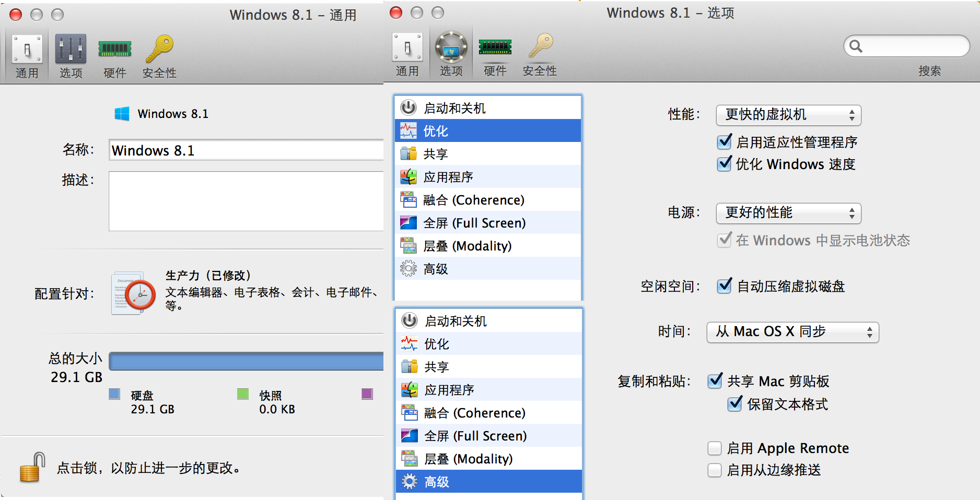Click 硬件 chip icon in 选项 window
The height and width of the screenshot is (500, 980).
click(x=495, y=47)
